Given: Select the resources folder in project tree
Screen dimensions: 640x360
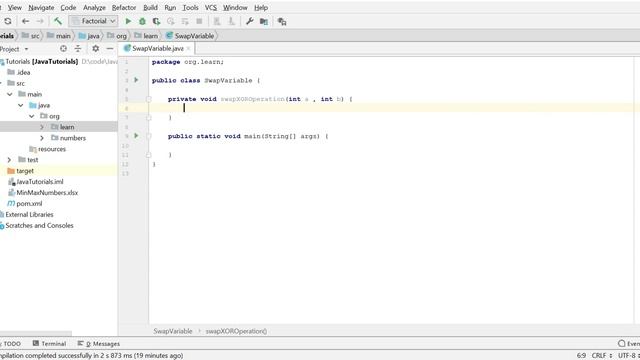Looking at the screenshot, I should [x=48, y=149].
